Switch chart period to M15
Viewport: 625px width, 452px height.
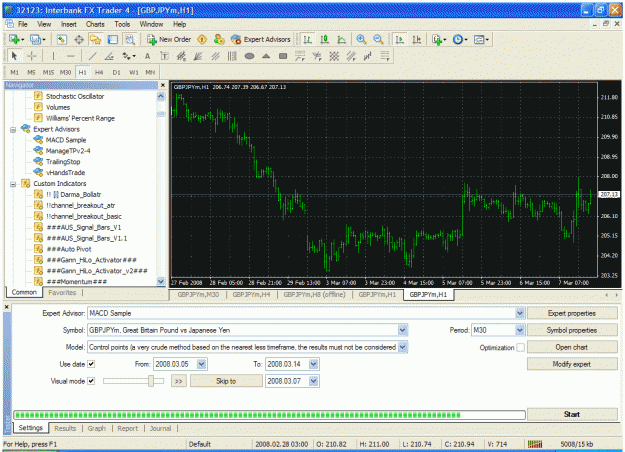click(x=48, y=72)
